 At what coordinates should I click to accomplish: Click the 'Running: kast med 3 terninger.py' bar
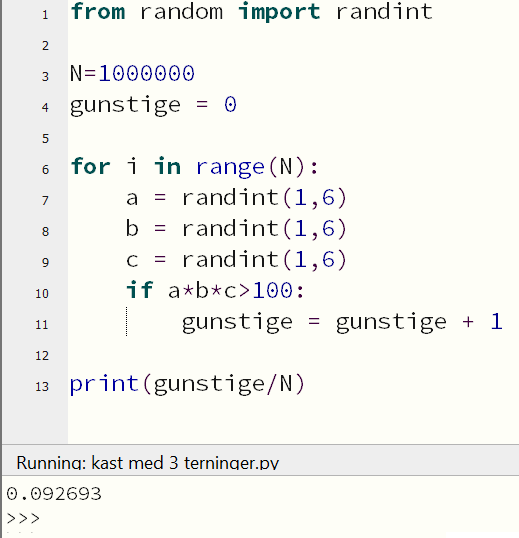(260, 461)
